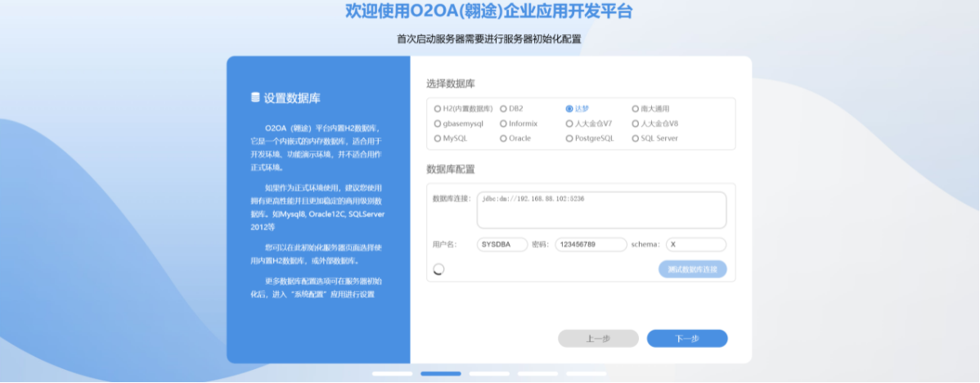The image size is (980, 383).
Task: Jump to third step progress indicator
Action: [489, 374]
